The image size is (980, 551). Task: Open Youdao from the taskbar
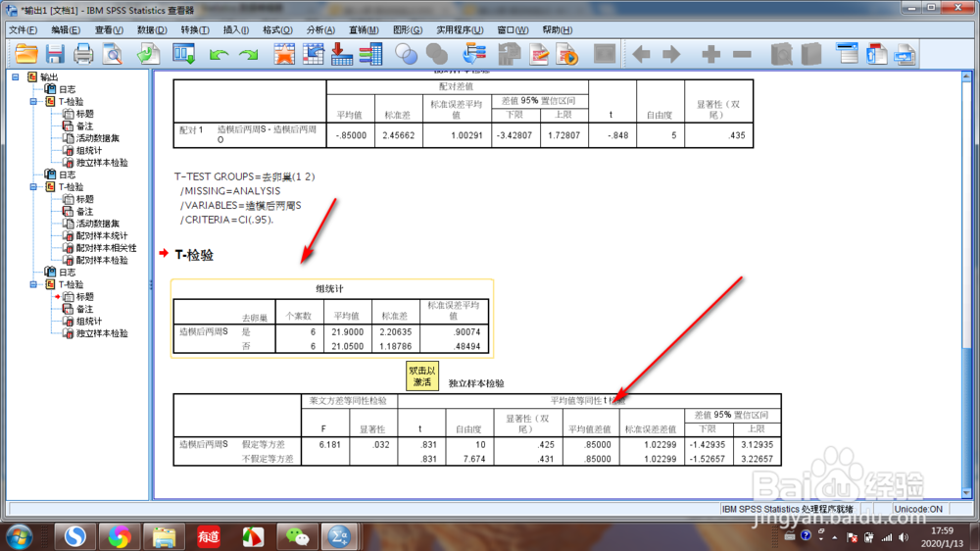208,536
